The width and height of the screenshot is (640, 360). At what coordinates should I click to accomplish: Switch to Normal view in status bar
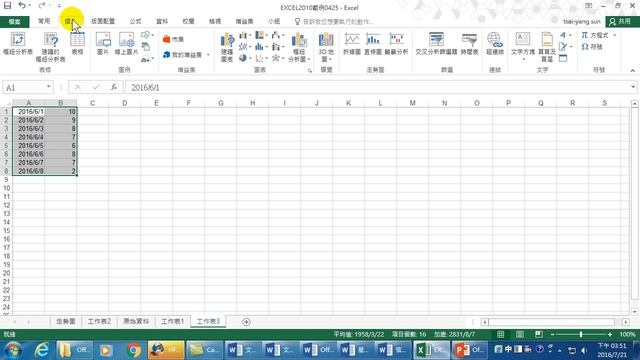(x=501, y=334)
